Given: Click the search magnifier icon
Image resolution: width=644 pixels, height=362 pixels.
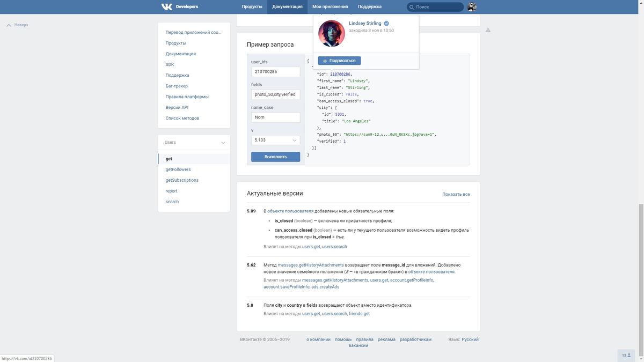Looking at the screenshot, I should point(412,7).
